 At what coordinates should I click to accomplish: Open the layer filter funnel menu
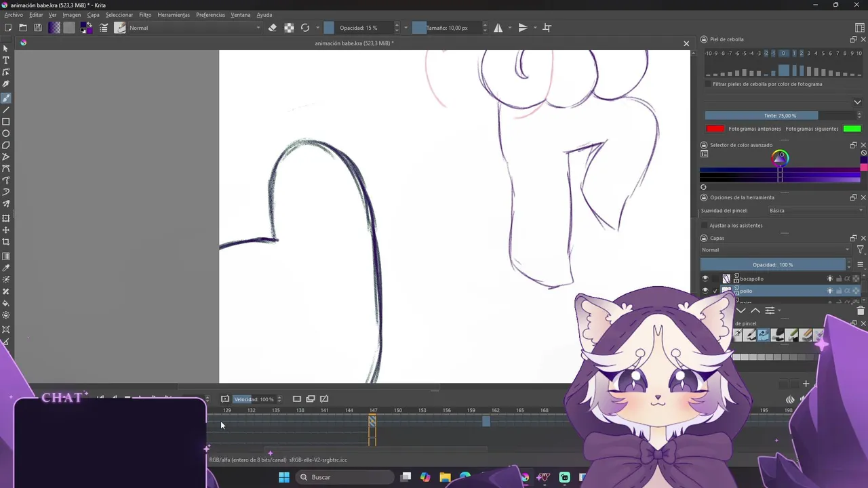pos(861,250)
